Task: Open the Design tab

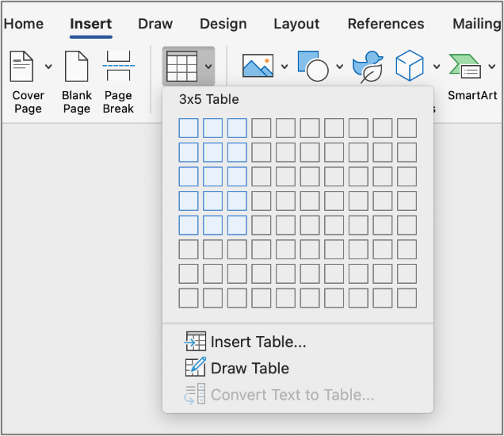Action: (223, 24)
